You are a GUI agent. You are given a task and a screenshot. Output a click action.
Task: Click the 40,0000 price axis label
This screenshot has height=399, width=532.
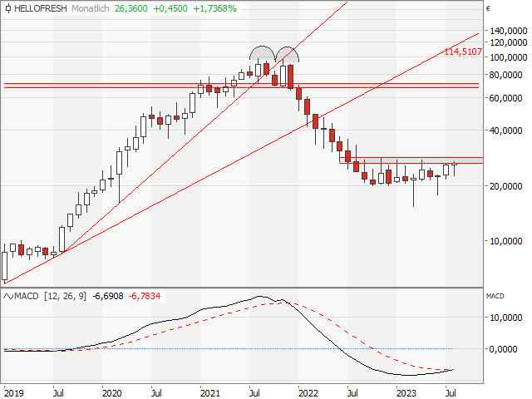[x=505, y=131]
